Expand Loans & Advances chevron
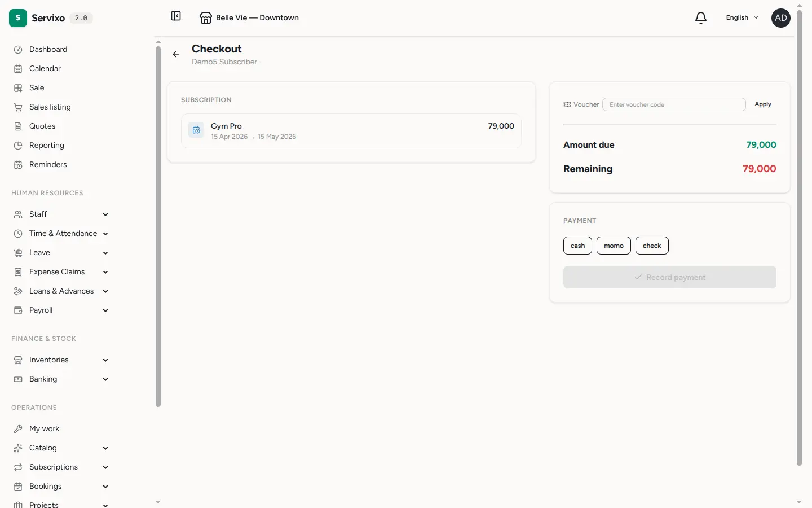The width and height of the screenshot is (812, 508). [105, 291]
